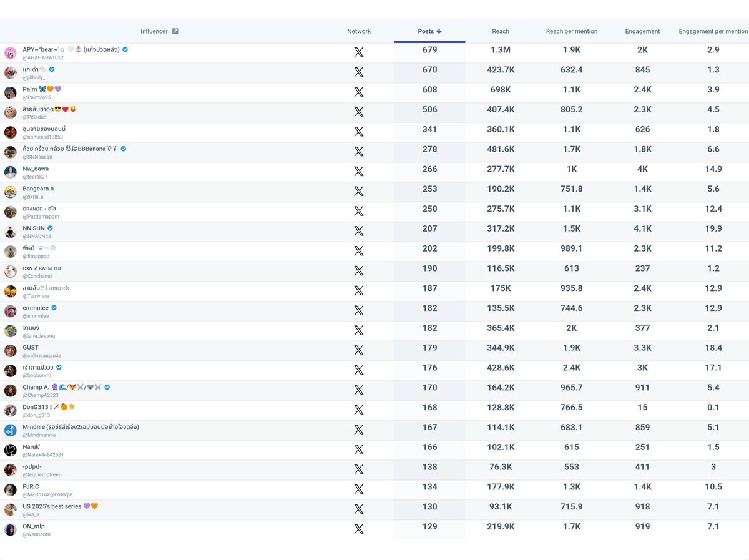
Task: Click X network icon in Bangearn.n row
Action: [359, 192]
